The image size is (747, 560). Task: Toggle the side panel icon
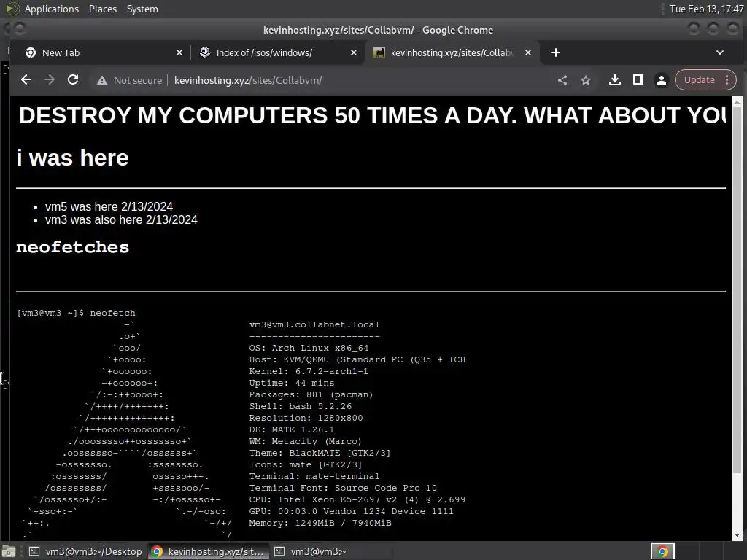coord(638,80)
